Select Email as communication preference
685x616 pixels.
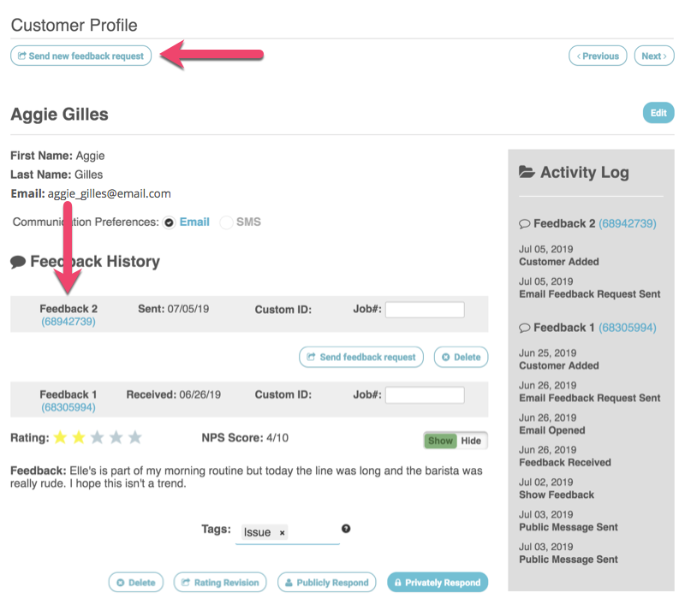(x=168, y=222)
